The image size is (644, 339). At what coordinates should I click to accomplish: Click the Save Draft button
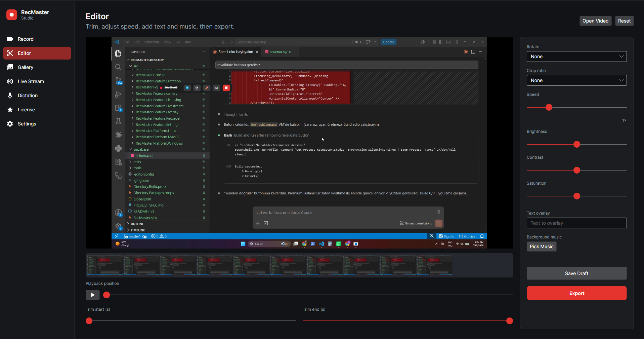pos(576,273)
